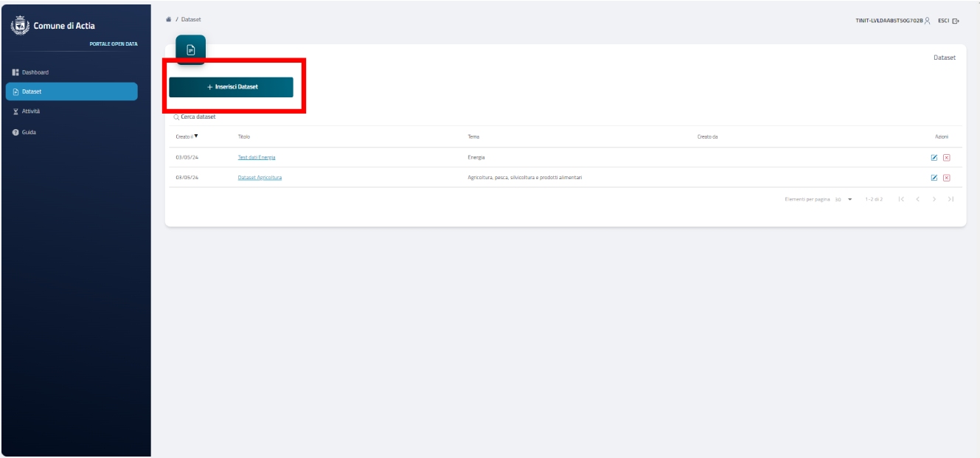
Task: Go to the next page of results
Action: click(x=934, y=199)
